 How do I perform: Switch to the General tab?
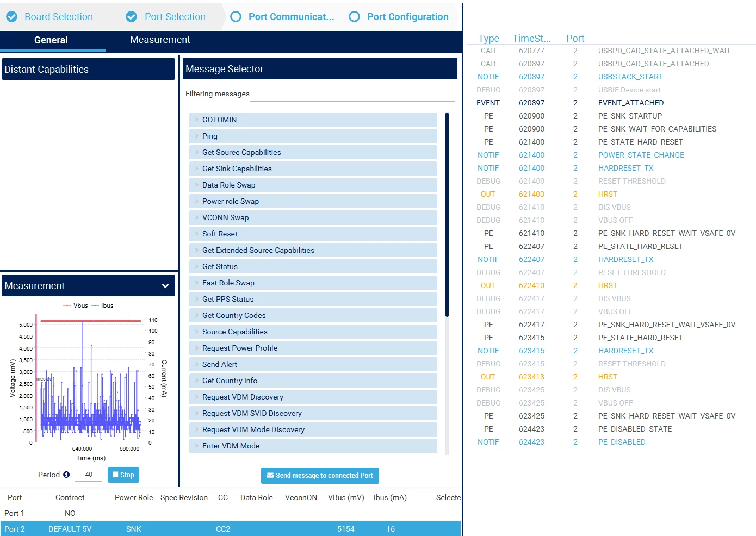point(51,40)
